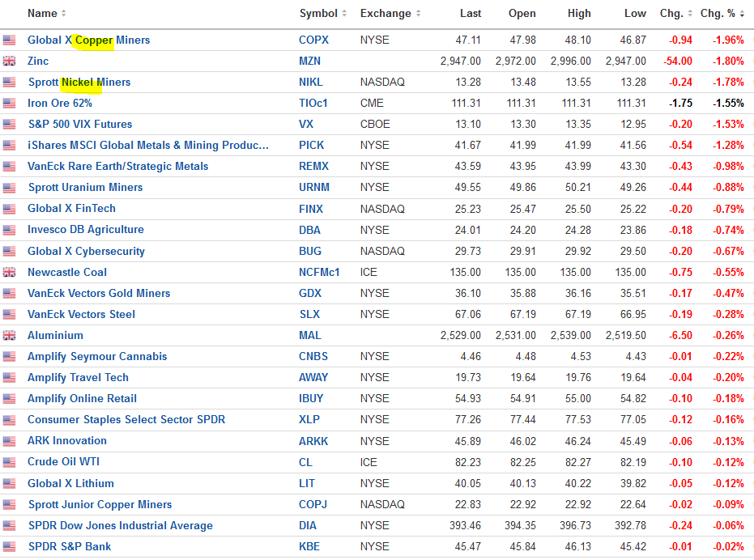
Task: Select the 2,529.00 last price for Aluminium
Action: point(461,336)
